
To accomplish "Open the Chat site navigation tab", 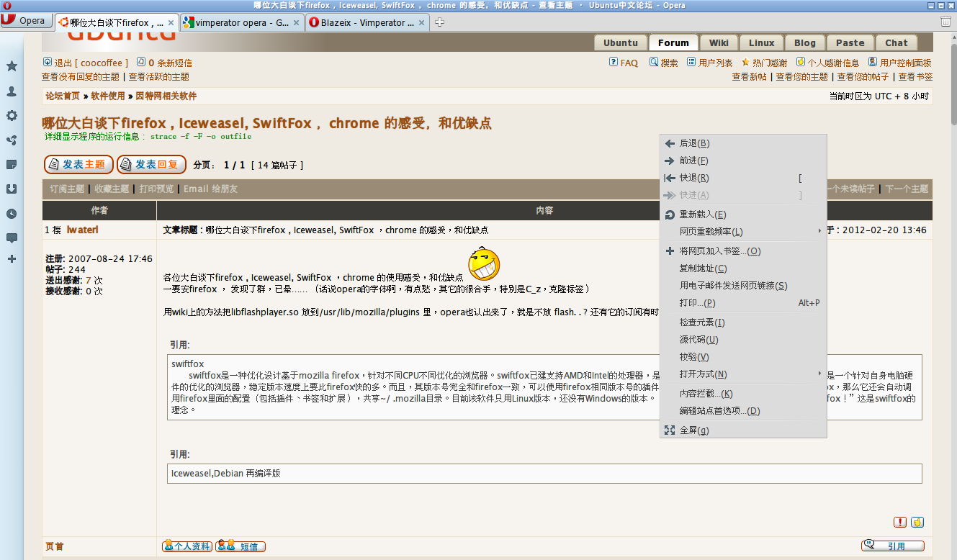I will click(896, 42).
